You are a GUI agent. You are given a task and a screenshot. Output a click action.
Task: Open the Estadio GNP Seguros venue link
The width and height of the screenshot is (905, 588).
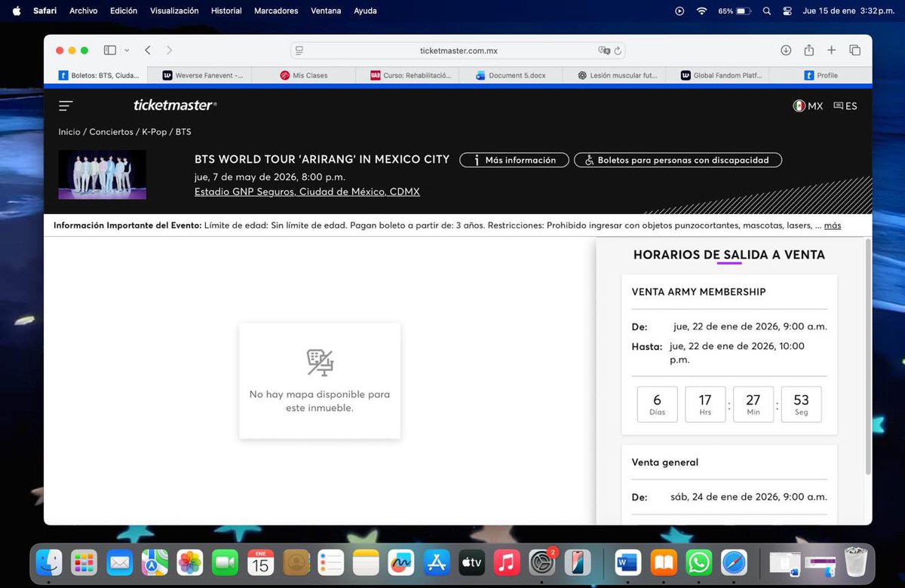coord(305,191)
